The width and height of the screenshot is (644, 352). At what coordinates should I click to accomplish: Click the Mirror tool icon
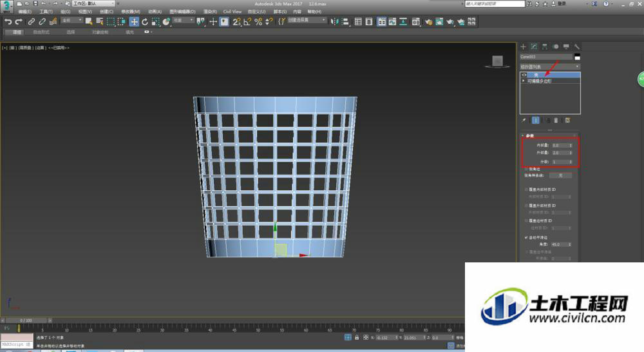point(335,22)
